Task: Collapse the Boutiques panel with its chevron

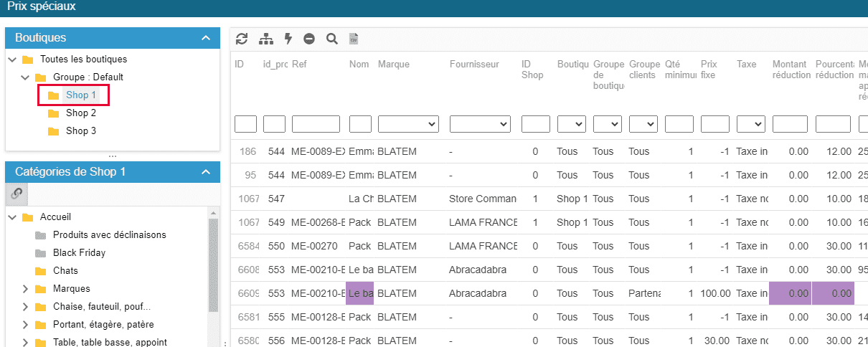Action: [206, 38]
